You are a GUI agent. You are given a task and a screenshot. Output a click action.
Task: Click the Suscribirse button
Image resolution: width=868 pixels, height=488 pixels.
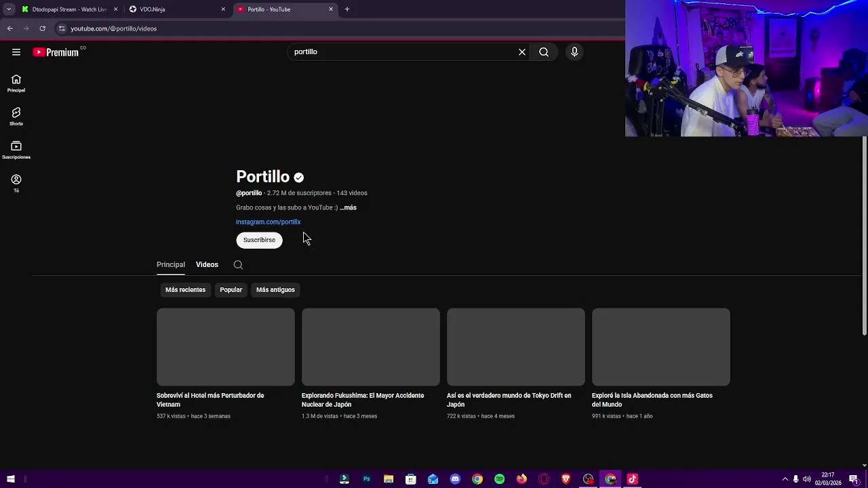coord(259,240)
